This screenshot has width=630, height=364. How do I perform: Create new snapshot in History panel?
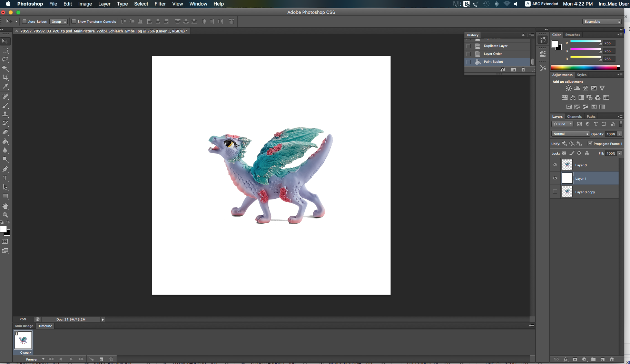point(513,70)
